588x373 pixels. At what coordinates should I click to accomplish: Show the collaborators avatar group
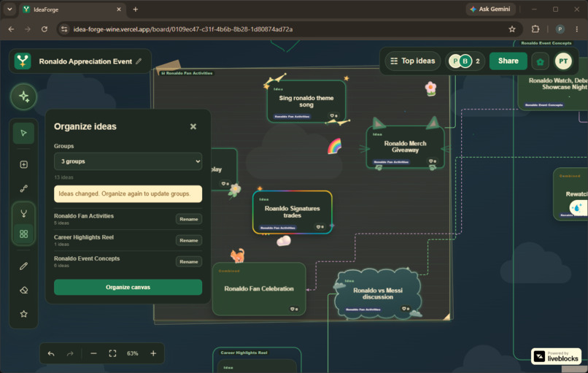(465, 61)
